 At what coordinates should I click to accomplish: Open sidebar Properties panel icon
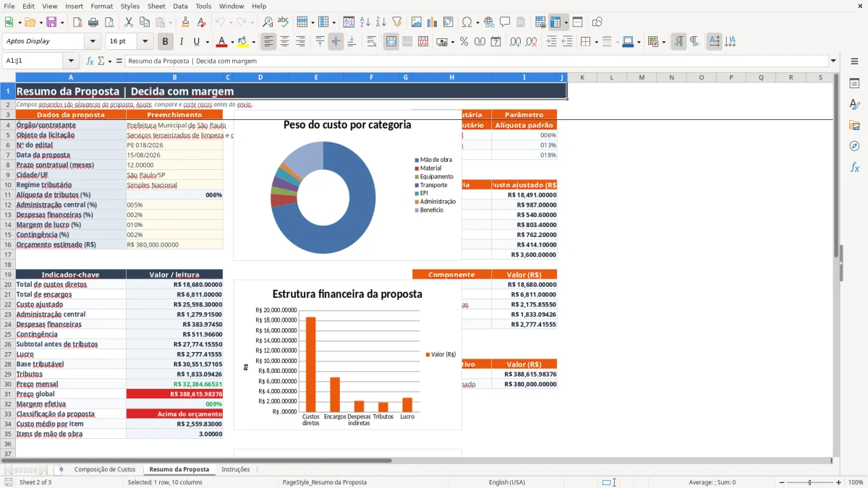tap(854, 84)
